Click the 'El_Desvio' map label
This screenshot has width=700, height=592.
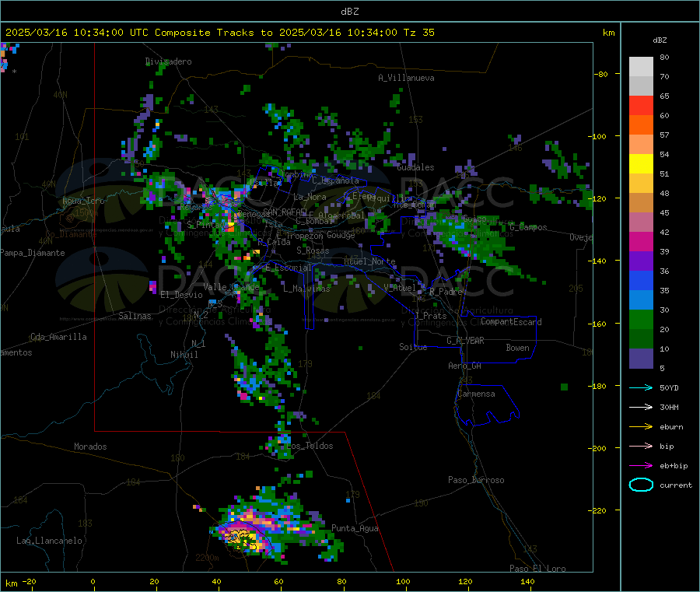tap(181, 295)
